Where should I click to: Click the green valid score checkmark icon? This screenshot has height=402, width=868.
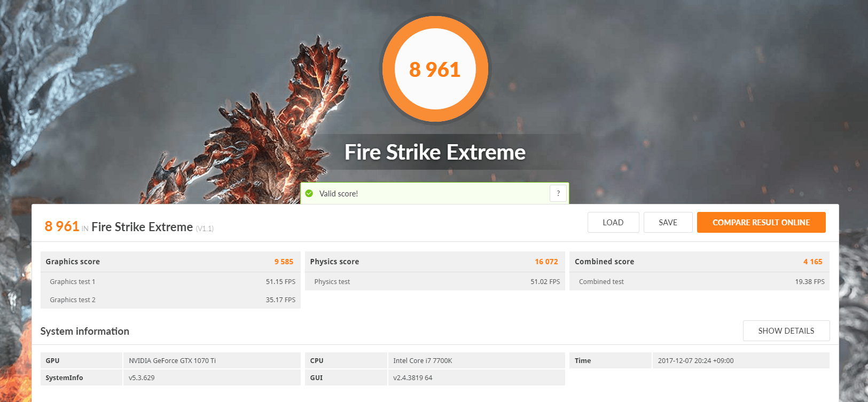click(x=309, y=194)
